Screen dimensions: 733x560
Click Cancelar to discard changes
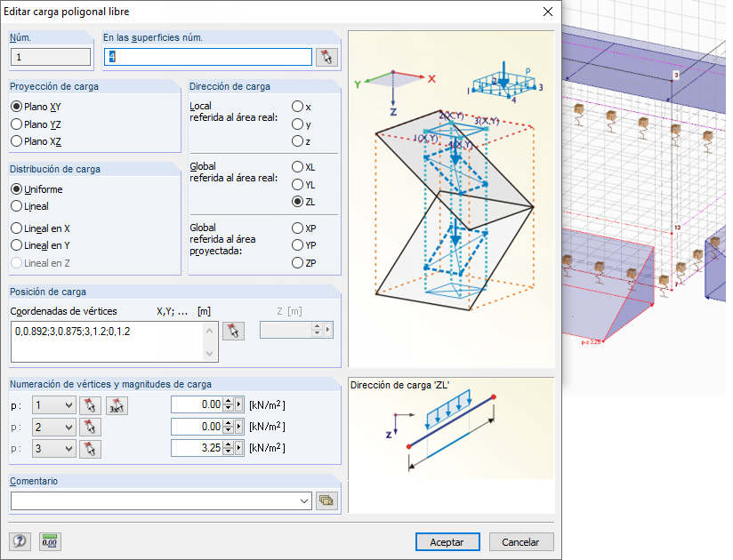pos(521,542)
